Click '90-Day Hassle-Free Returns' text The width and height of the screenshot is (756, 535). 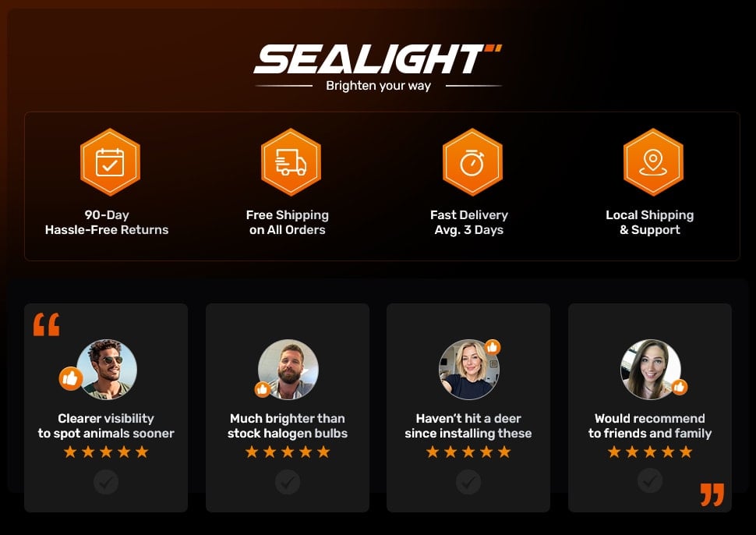coord(107,222)
